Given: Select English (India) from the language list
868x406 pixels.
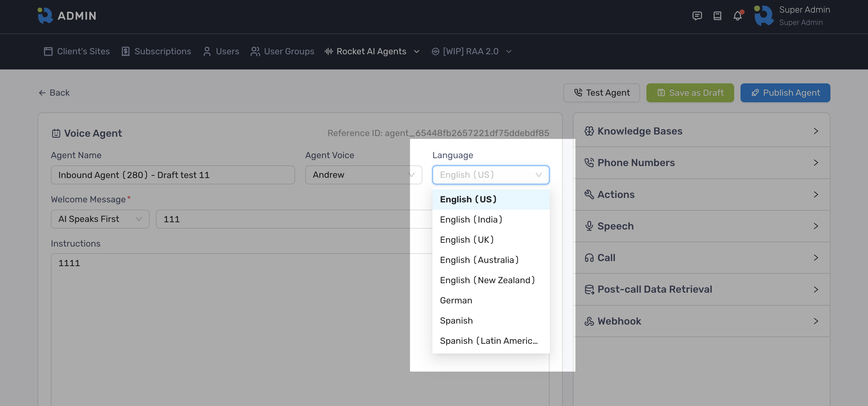Looking at the screenshot, I should (x=471, y=219).
